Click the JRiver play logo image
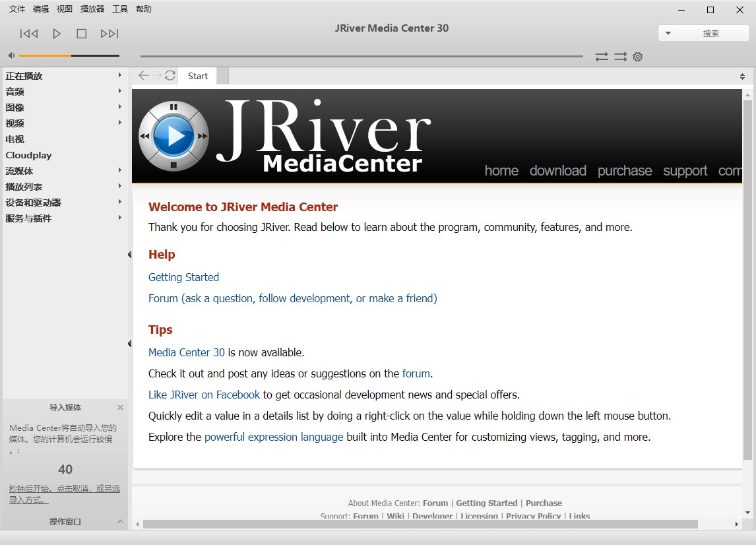756x545 pixels. (x=173, y=137)
